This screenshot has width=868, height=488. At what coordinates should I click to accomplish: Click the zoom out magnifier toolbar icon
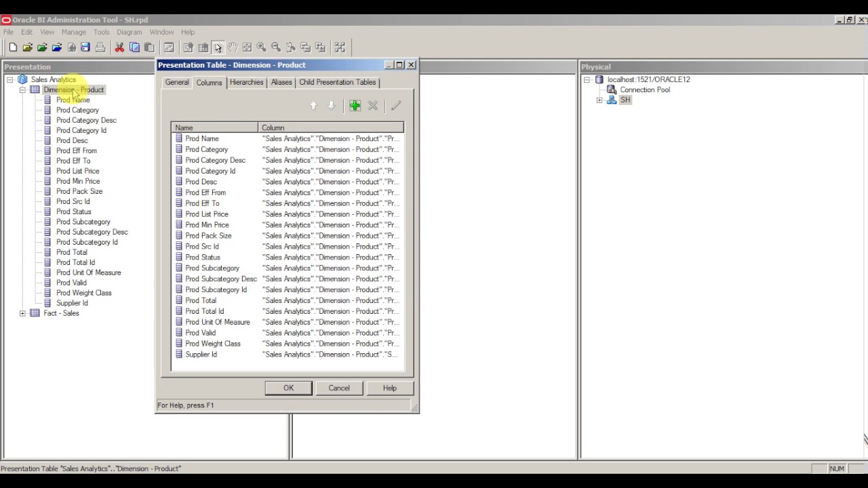pos(276,47)
